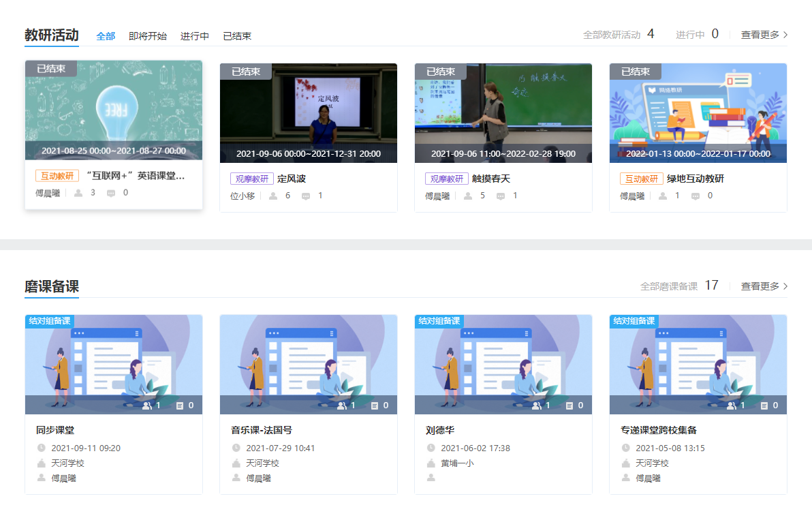812x520 pixels.
Task: Click participants icon on 互联网+ 英语课堂 card
Action: pos(78,193)
